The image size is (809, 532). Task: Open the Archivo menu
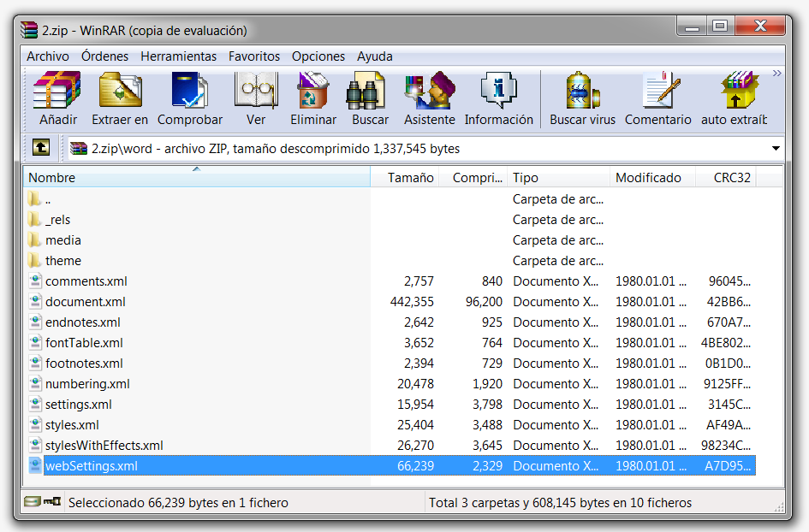(x=48, y=56)
